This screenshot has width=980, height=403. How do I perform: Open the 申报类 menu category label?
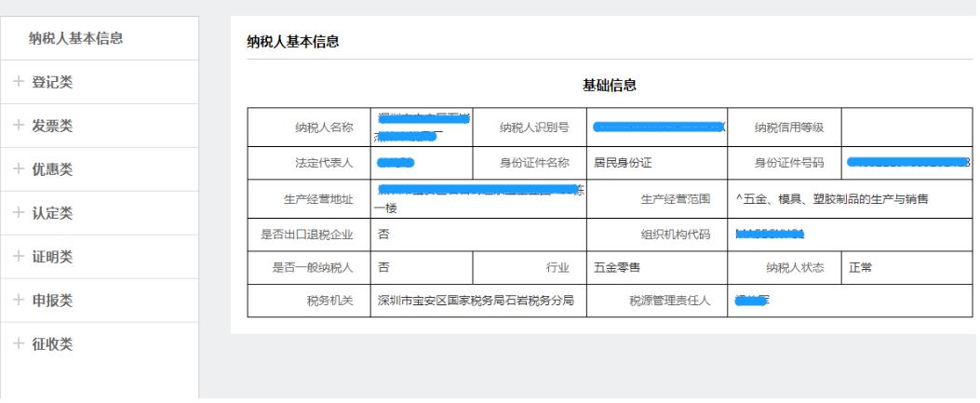click(52, 301)
